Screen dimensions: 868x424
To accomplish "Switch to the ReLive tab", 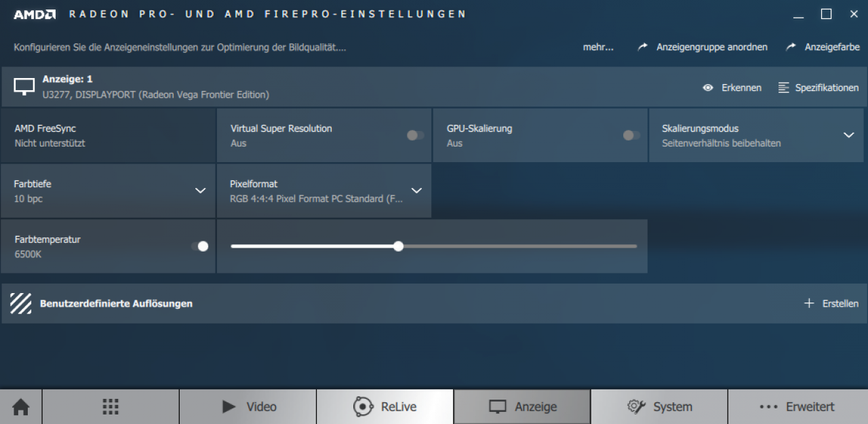I will [x=385, y=407].
